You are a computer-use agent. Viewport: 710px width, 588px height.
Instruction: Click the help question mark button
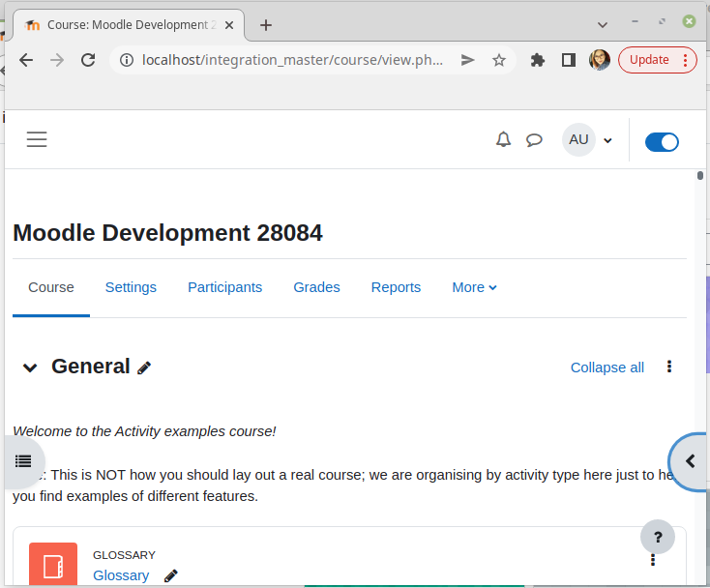click(x=658, y=538)
